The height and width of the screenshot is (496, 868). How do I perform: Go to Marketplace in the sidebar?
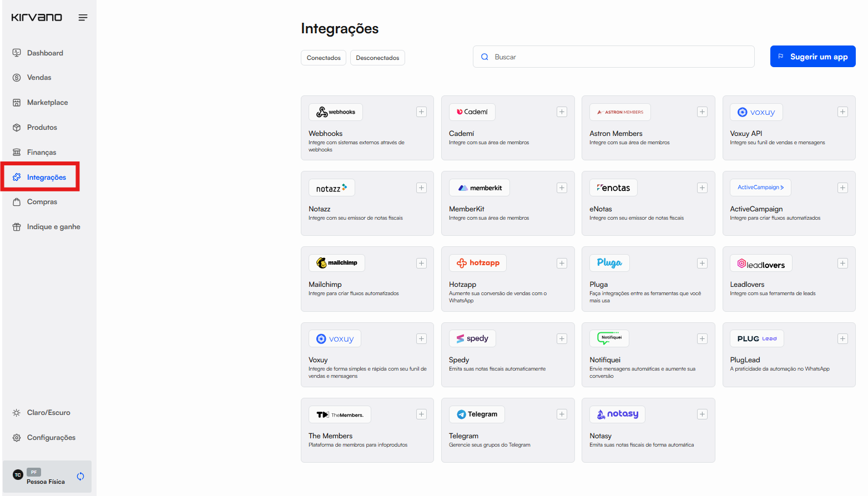pyautogui.click(x=47, y=103)
